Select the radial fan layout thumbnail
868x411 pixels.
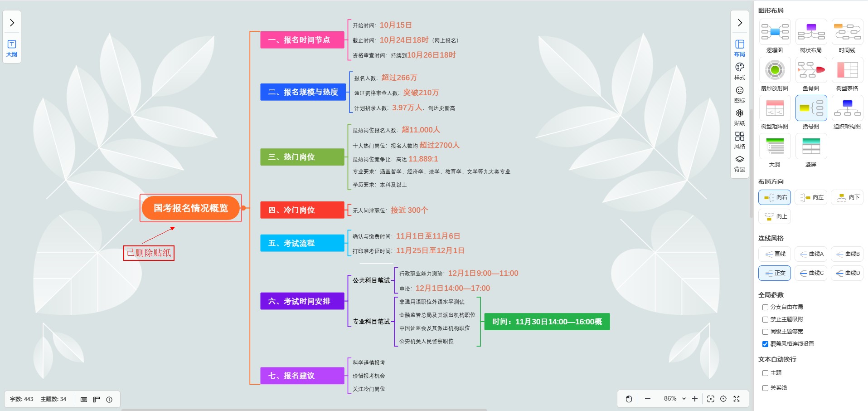pyautogui.click(x=775, y=70)
